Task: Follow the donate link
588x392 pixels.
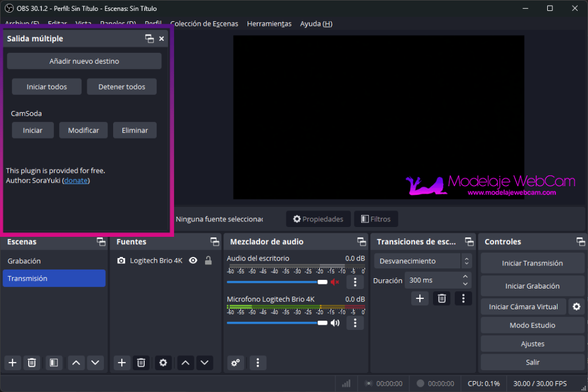Action: tap(76, 180)
